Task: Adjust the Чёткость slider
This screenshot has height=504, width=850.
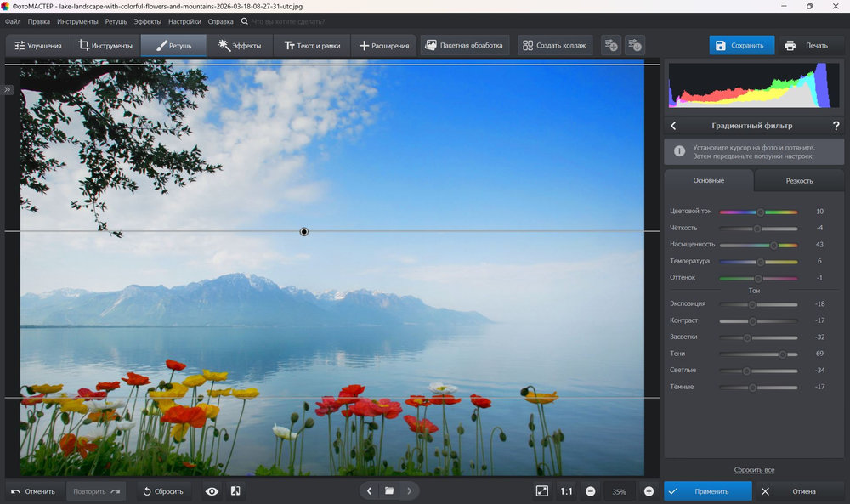Action: [x=758, y=229]
